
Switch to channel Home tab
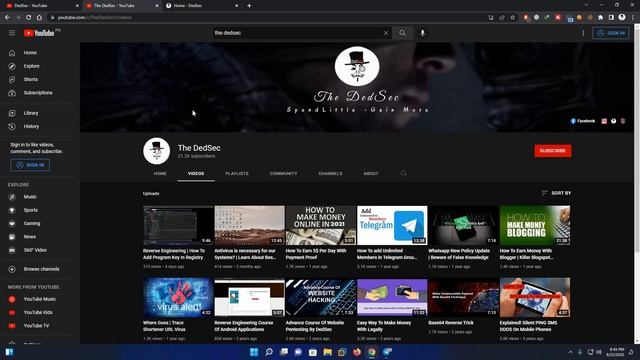(x=160, y=173)
